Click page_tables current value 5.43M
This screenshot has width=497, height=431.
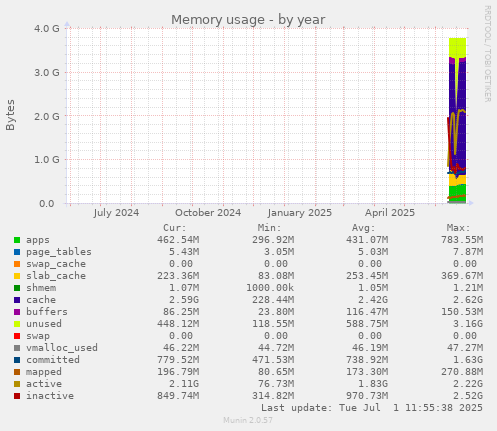[x=184, y=252]
